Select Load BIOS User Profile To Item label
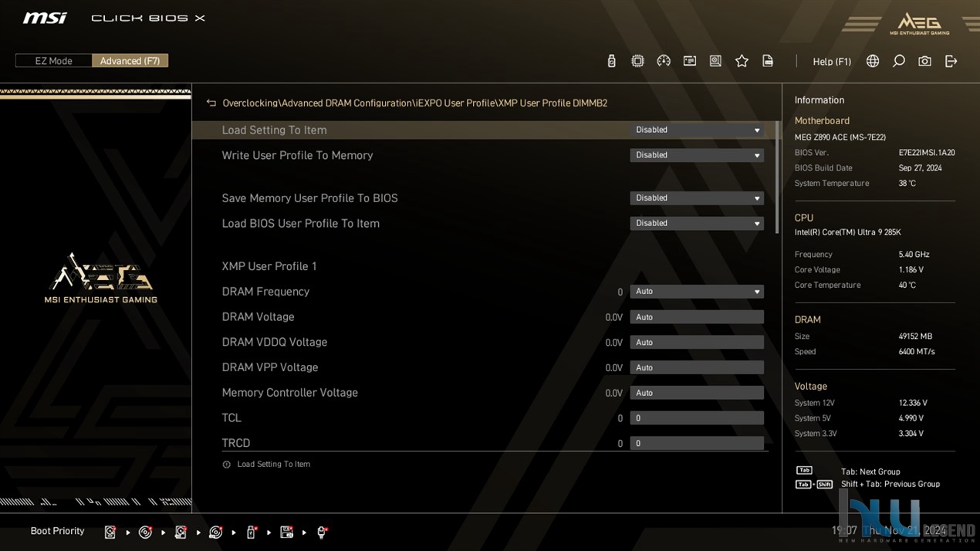The height and width of the screenshot is (551, 980). click(300, 223)
